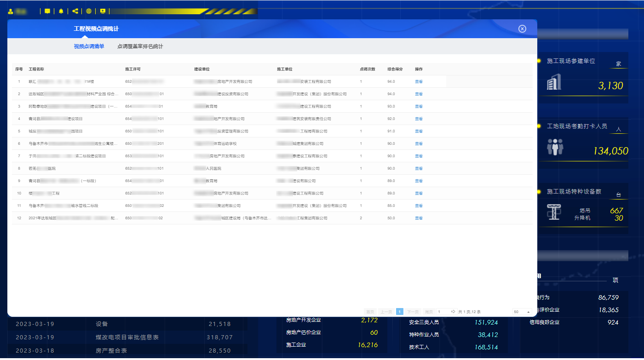Click the network share nodes icon
This screenshot has height=360, width=644.
tap(75, 11)
